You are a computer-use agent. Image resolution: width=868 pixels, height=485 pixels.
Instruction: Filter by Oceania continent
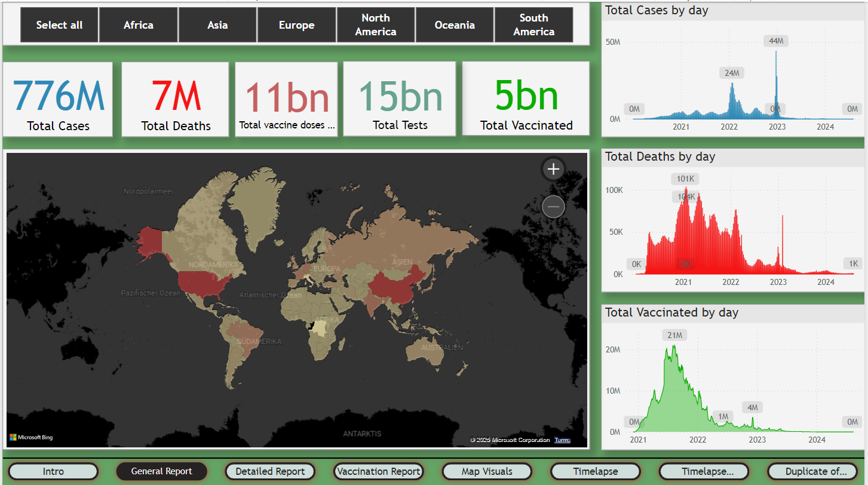point(455,25)
